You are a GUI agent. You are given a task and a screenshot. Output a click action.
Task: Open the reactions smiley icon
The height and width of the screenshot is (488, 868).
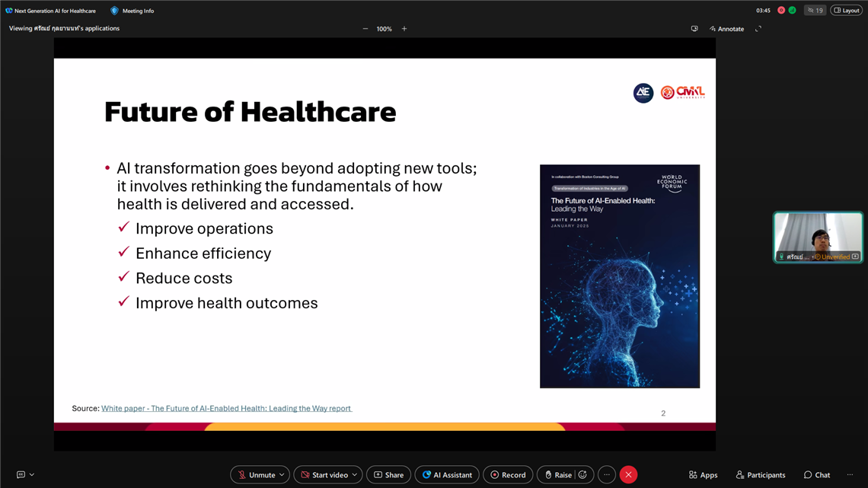tap(582, 475)
